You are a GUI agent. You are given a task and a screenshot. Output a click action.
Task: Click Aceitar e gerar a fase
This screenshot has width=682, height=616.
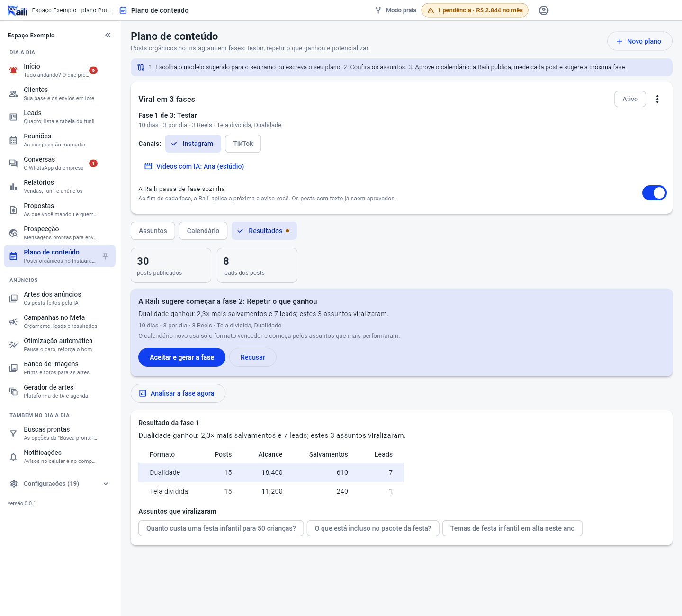[x=182, y=357]
